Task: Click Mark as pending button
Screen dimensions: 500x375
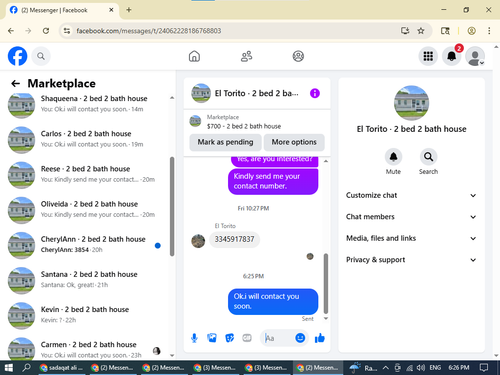Action: [225, 142]
